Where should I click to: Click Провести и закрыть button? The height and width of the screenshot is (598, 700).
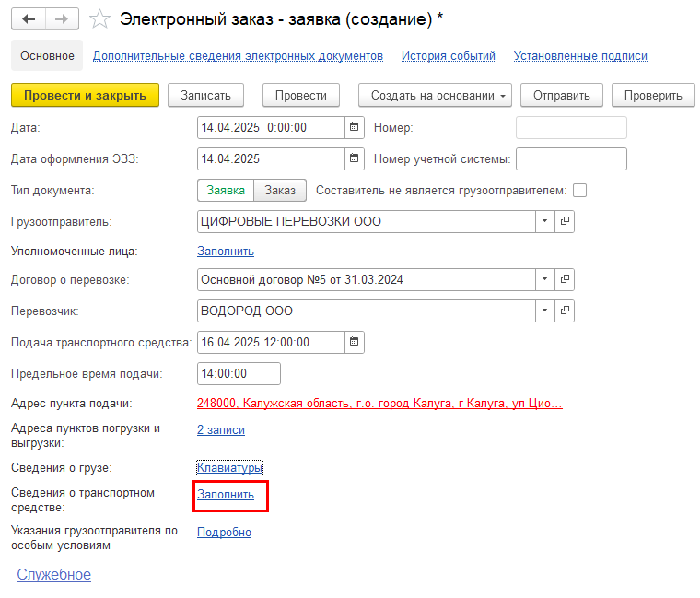pyautogui.click(x=85, y=95)
